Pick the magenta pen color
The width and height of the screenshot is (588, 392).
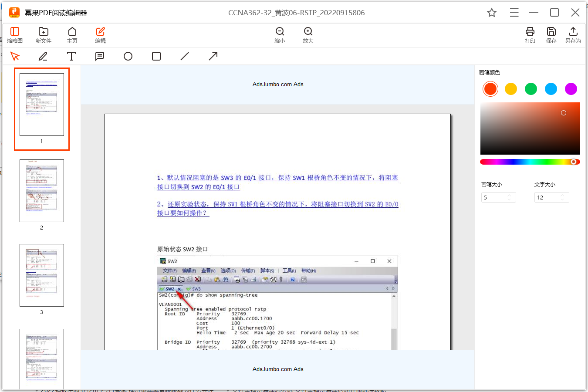[571, 89]
